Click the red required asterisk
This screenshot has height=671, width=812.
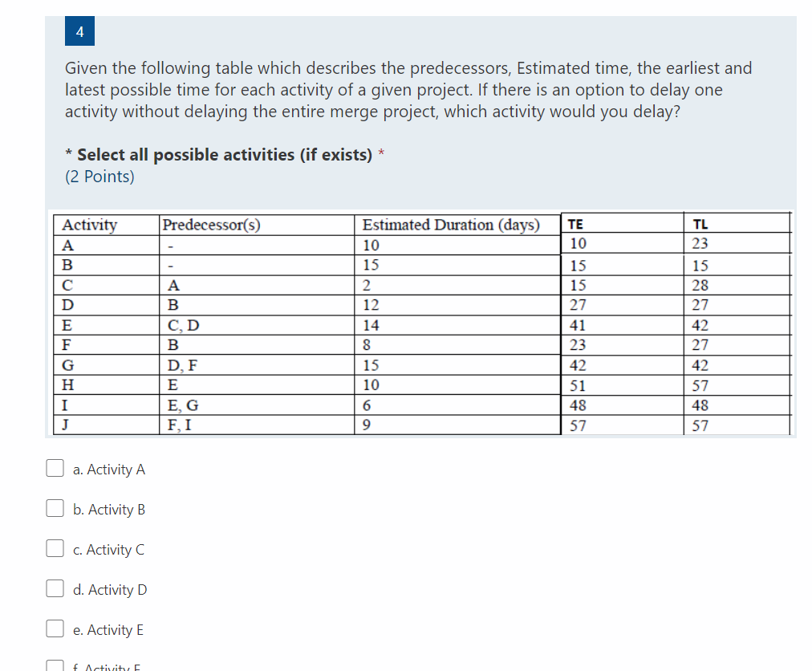[380, 153]
